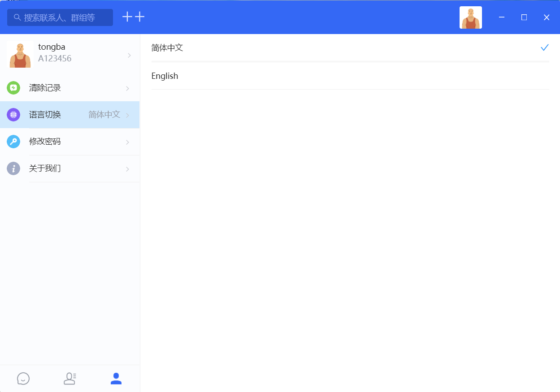Switch to the chat bubble tab icon
Screen dimensions: 560x392
pos(23,379)
